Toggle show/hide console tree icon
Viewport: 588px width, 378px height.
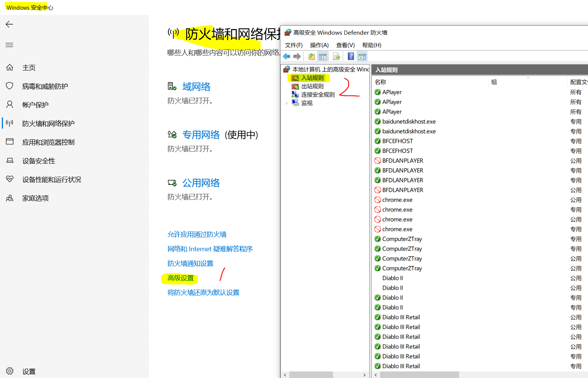pos(322,56)
